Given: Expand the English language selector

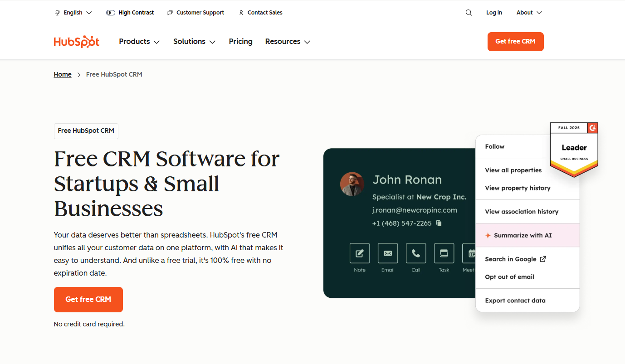Looking at the screenshot, I should pos(73,12).
